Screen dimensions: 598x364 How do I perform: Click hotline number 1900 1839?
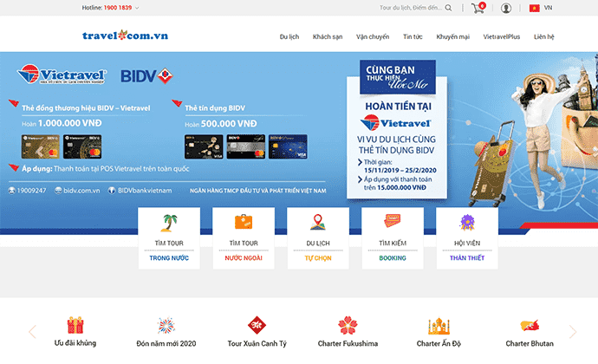click(118, 8)
